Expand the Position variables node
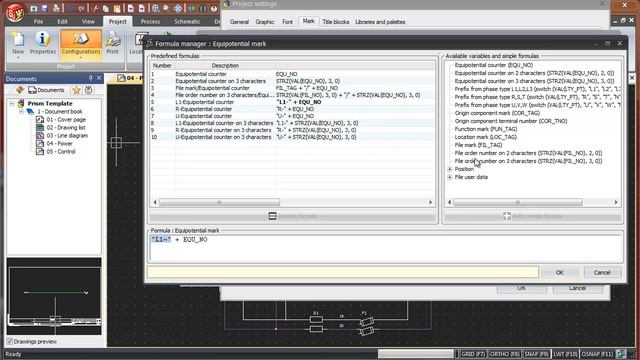This screenshot has height=360, width=640. (x=450, y=169)
